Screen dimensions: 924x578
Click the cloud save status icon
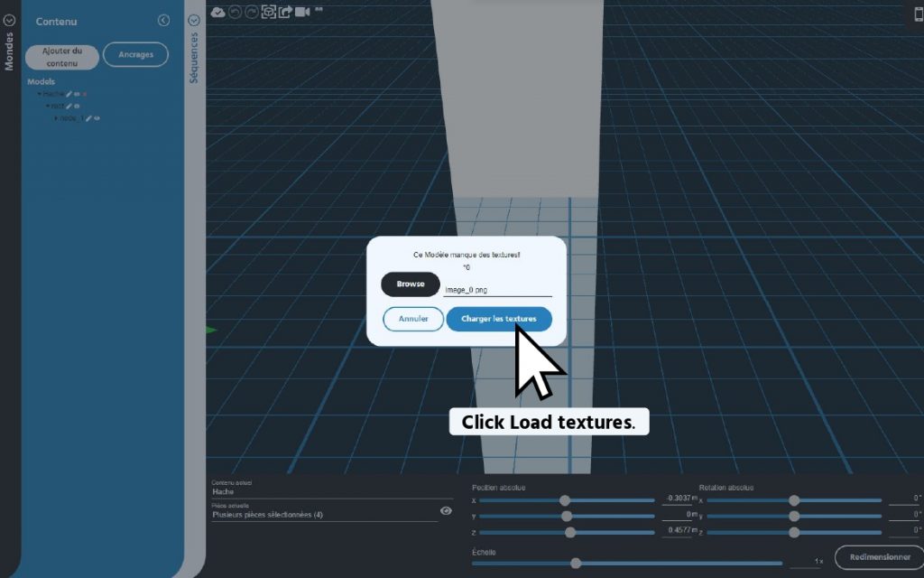point(218,12)
